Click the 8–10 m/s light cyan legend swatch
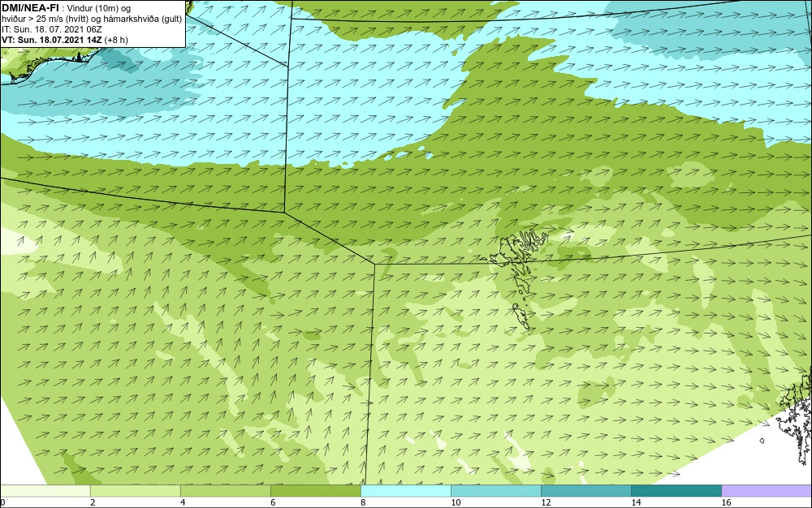 pyautogui.click(x=405, y=491)
